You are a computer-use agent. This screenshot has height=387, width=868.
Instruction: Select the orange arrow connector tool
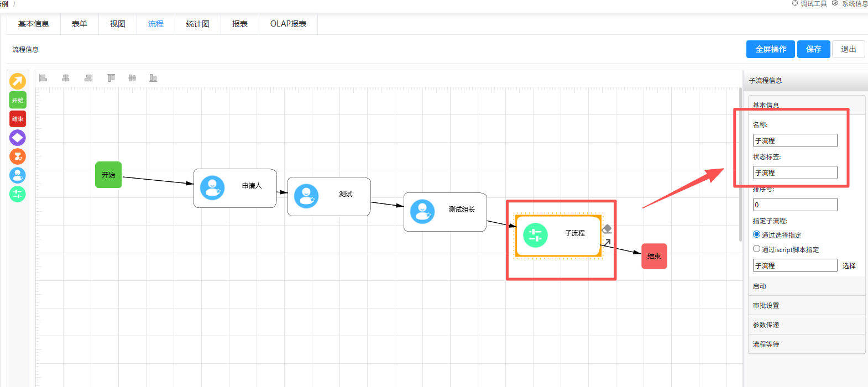(18, 81)
